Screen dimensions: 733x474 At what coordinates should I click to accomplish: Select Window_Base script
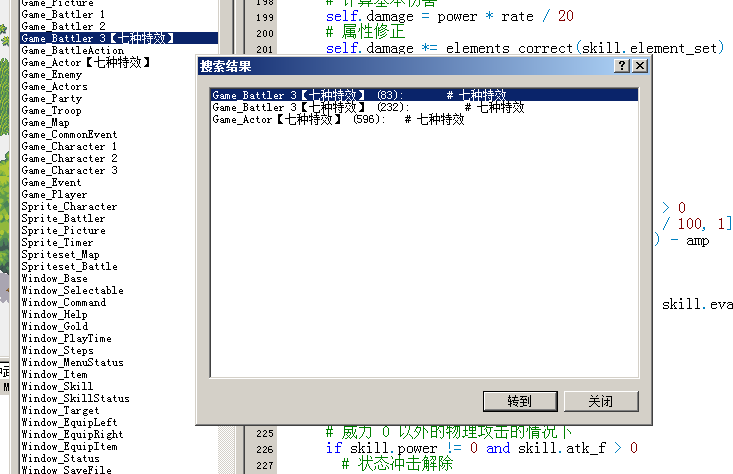pos(54,279)
